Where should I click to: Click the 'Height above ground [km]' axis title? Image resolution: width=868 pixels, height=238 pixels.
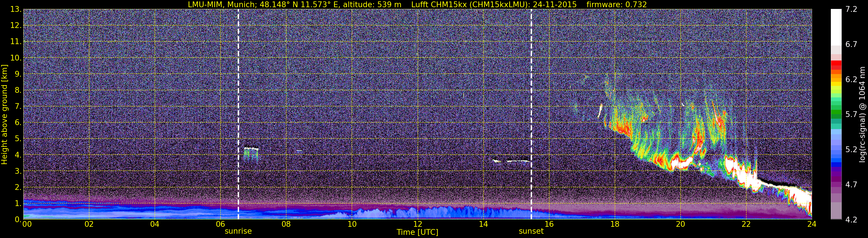(4, 114)
